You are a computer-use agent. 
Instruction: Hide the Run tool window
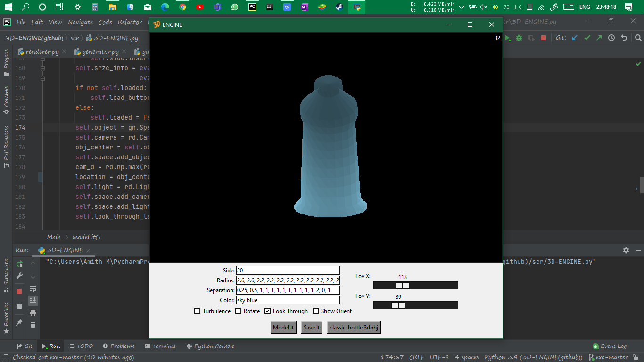tap(637, 250)
